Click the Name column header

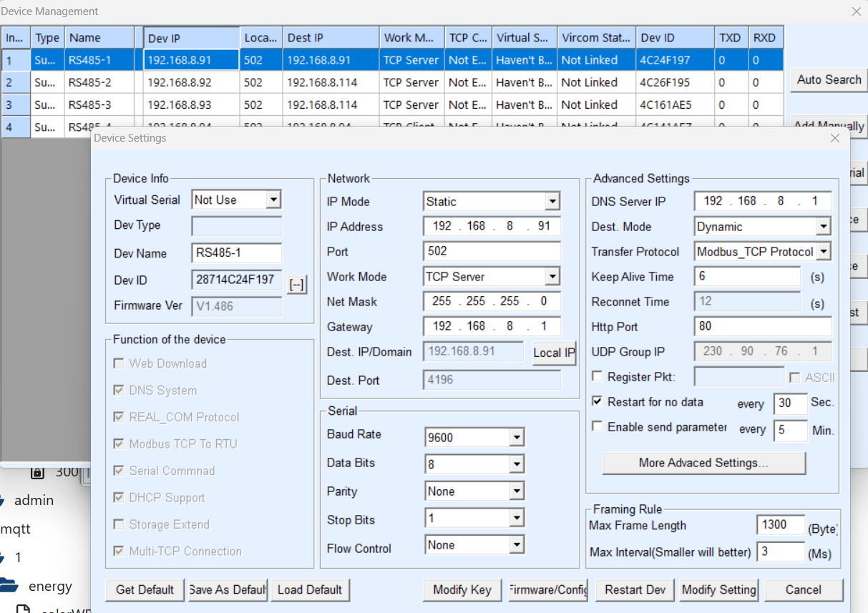[x=99, y=38]
